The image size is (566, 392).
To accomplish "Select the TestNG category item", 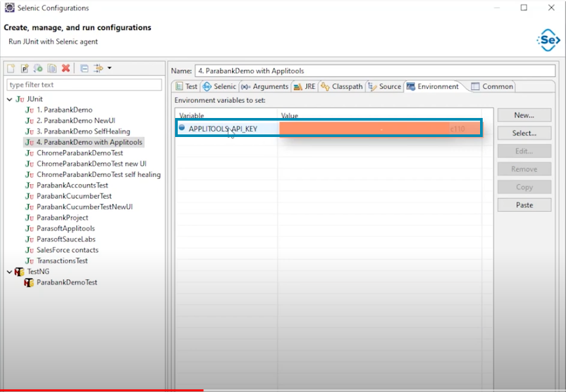I will tap(32, 271).
